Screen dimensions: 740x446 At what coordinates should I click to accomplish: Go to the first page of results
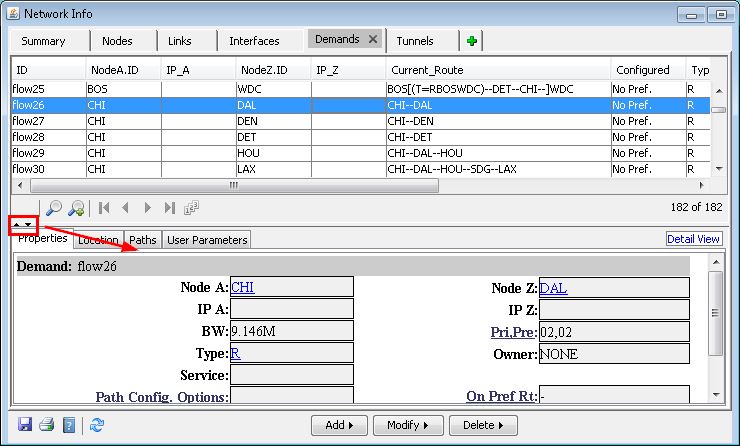coord(103,208)
